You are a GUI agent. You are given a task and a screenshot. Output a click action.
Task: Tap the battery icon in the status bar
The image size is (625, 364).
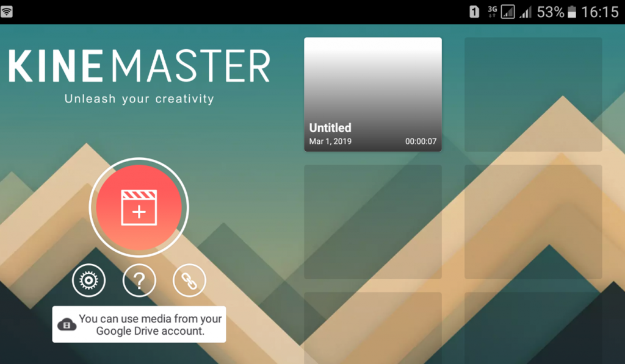click(572, 12)
